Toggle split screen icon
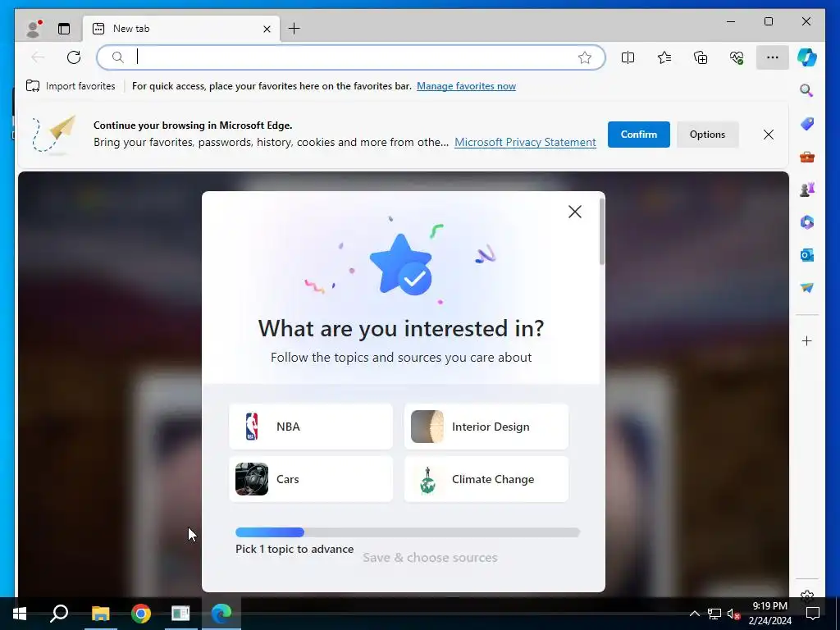840x630 pixels. (628, 57)
